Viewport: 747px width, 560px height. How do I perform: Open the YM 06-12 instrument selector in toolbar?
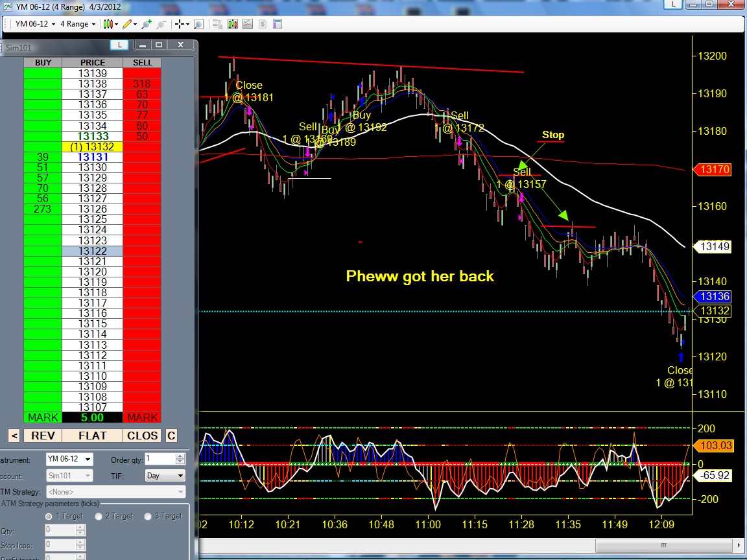(x=35, y=24)
